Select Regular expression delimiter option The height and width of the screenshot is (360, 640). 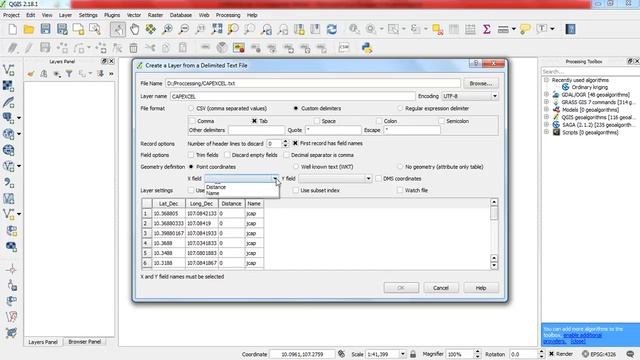[x=400, y=109]
